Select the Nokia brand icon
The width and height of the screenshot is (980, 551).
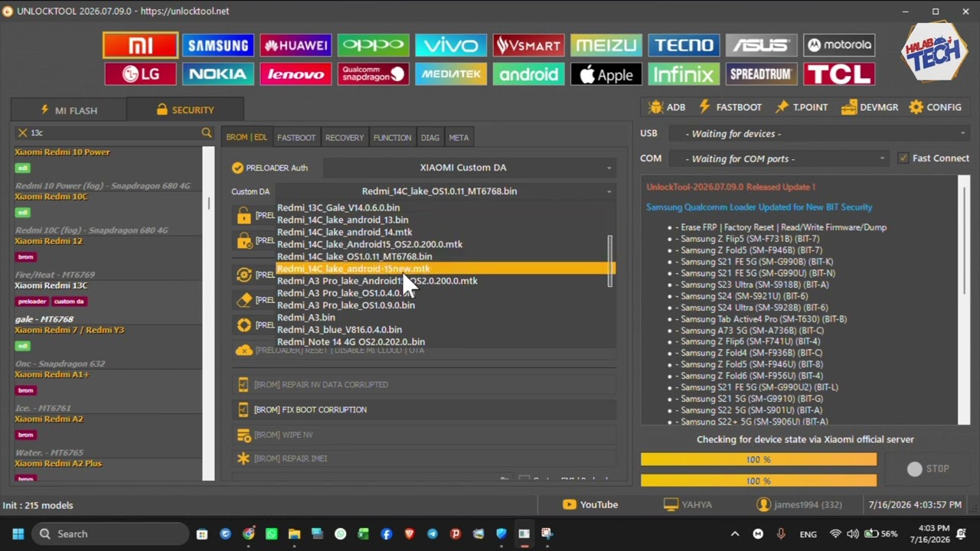click(218, 74)
